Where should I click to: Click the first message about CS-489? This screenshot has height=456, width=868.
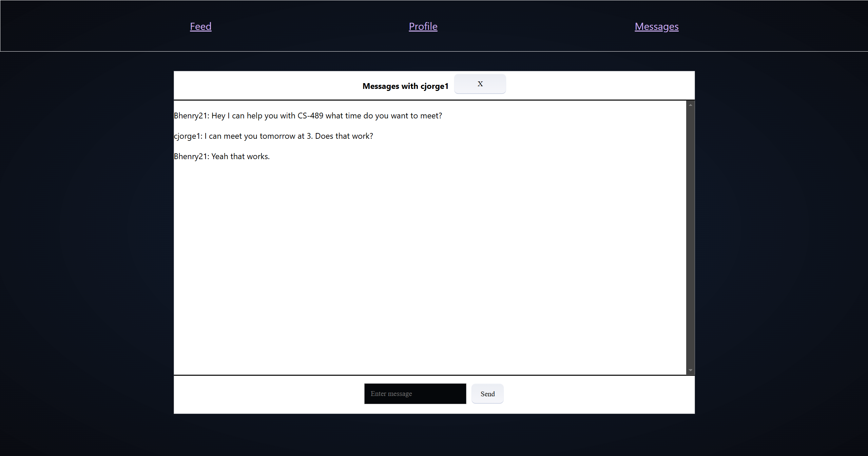(x=308, y=116)
